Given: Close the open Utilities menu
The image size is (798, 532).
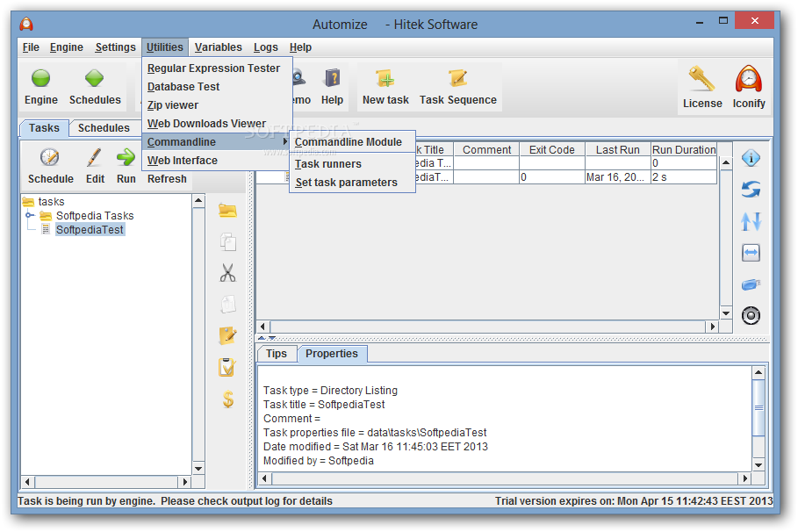Looking at the screenshot, I should pos(164,47).
